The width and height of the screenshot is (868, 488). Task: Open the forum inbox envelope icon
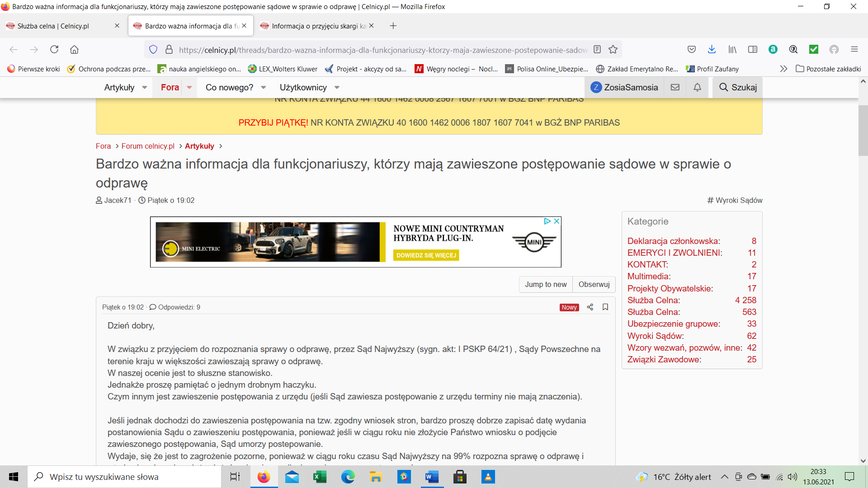click(x=675, y=87)
